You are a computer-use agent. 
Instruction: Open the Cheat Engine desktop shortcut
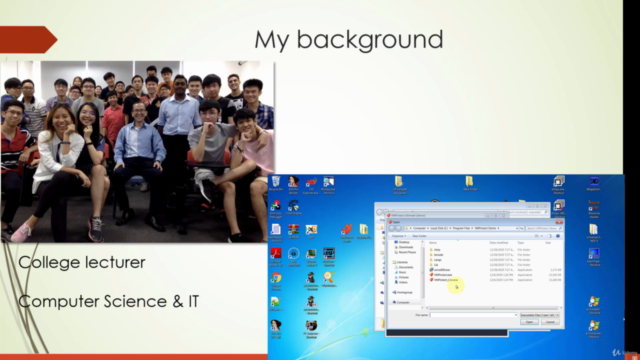(x=293, y=207)
